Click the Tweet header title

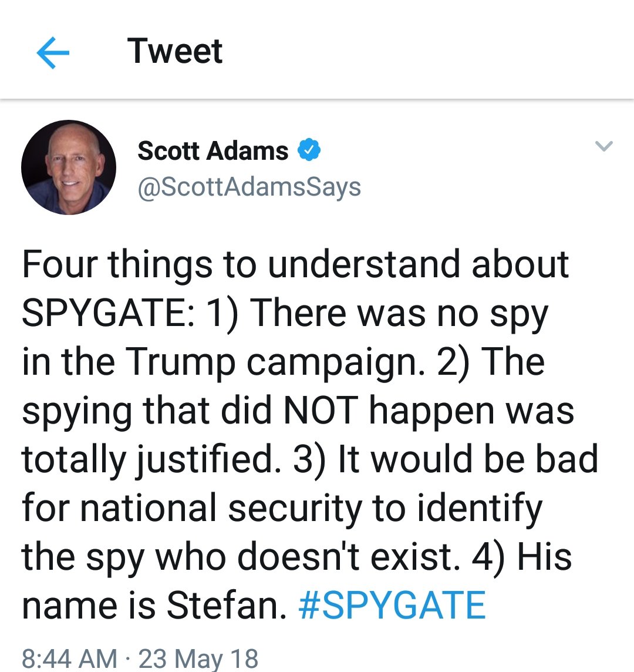pyautogui.click(x=175, y=51)
